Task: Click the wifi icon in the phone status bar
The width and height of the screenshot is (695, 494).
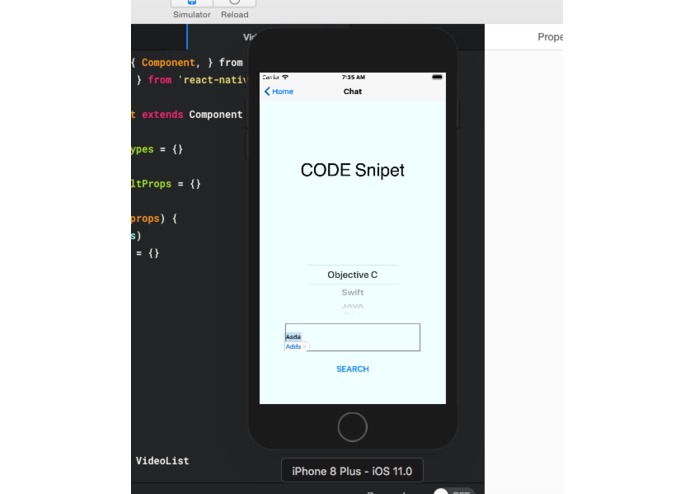Action: pyautogui.click(x=285, y=77)
